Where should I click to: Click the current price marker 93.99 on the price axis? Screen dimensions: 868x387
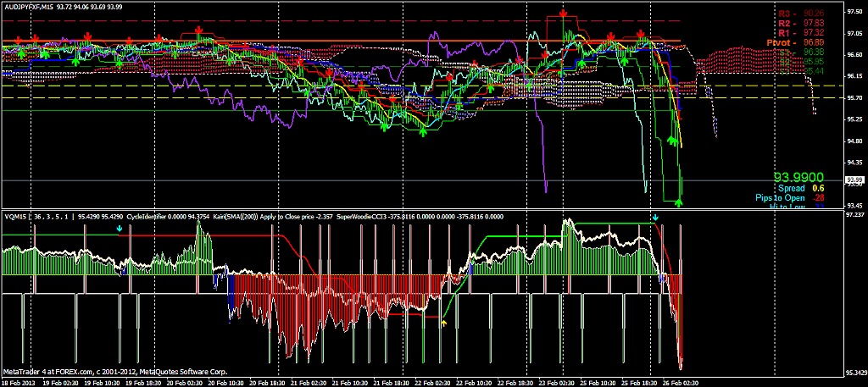854,180
